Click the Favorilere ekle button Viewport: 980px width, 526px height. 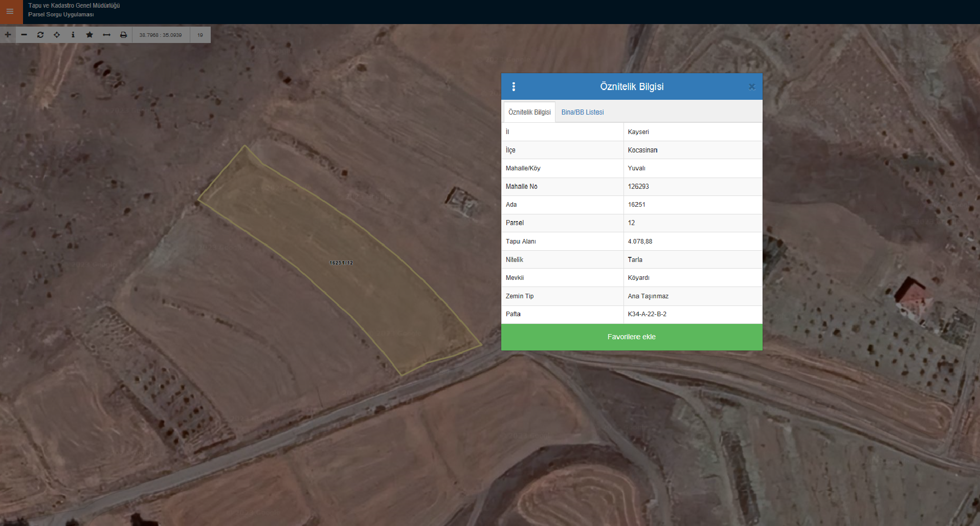pyautogui.click(x=632, y=337)
